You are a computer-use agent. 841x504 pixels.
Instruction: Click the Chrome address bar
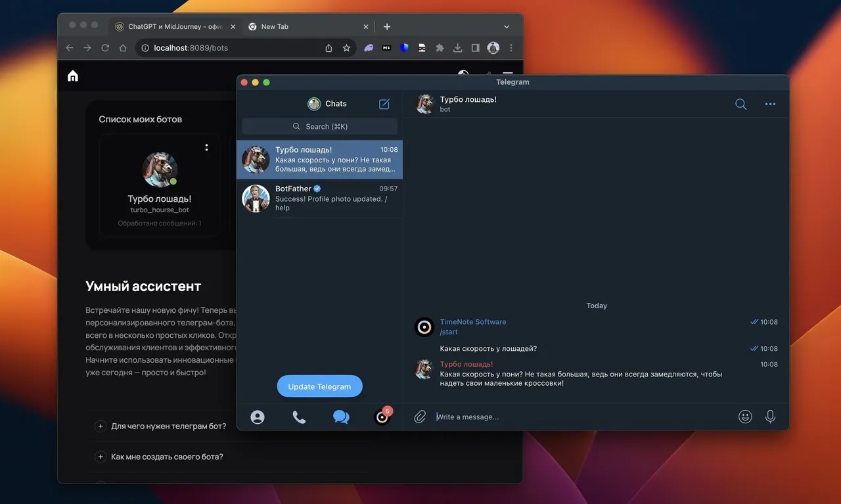(x=246, y=48)
